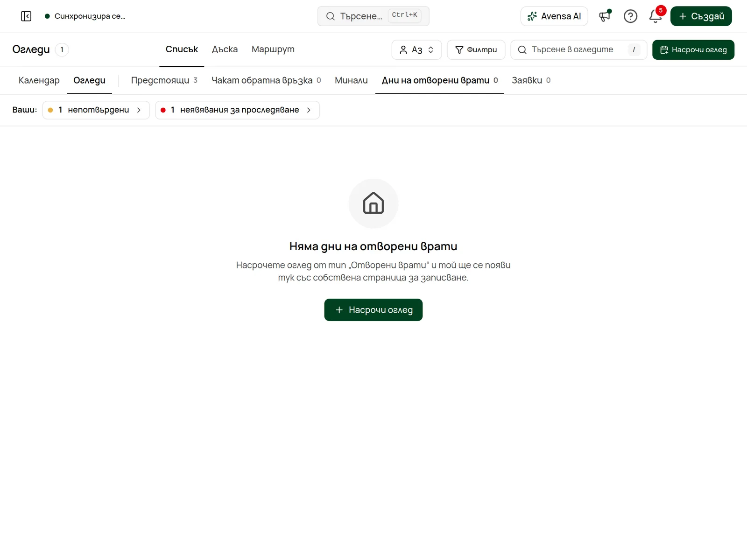
Task: Open the Чакат обратна връзка tab
Action: 266,80
